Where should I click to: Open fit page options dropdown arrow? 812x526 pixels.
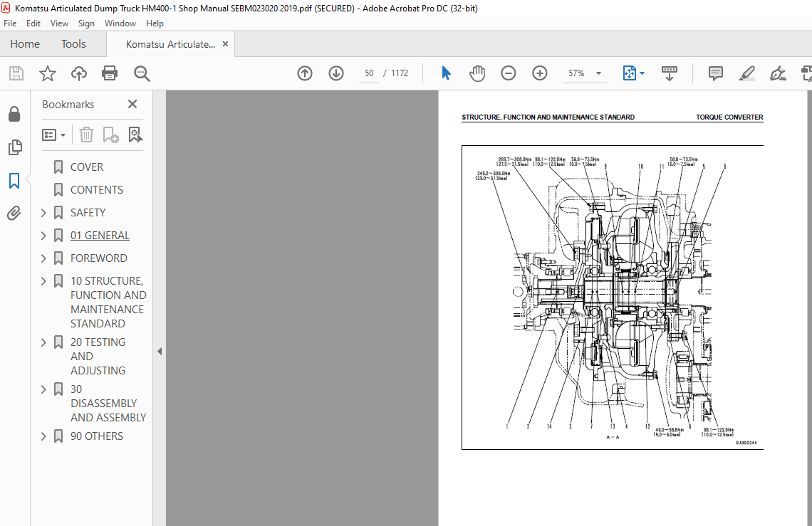coord(642,73)
